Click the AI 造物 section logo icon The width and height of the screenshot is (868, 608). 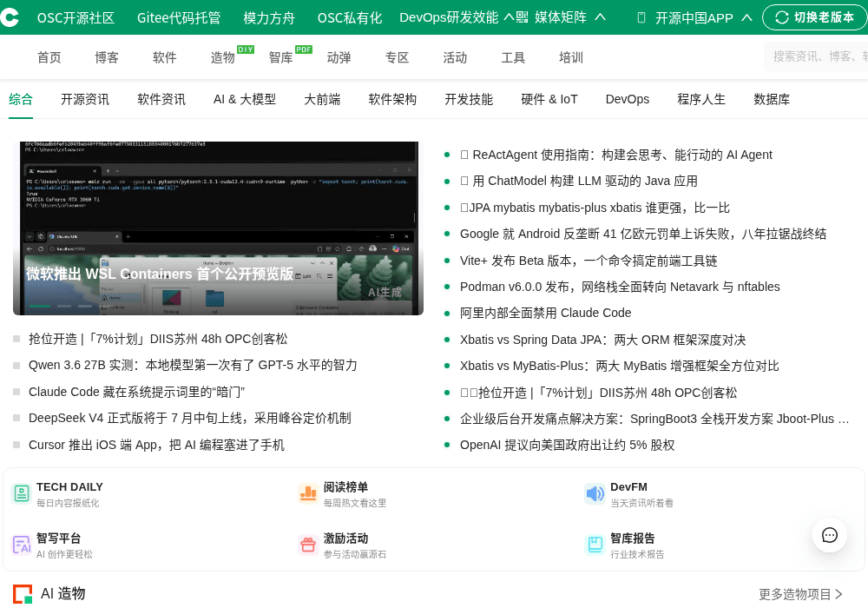point(23,593)
